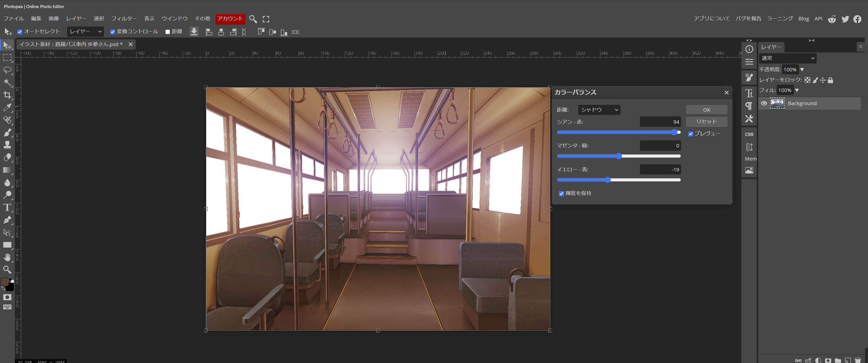Pick the Zoom magnifier tool
The width and height of the screenshot is (868, 363).
[x=7, y=270]
